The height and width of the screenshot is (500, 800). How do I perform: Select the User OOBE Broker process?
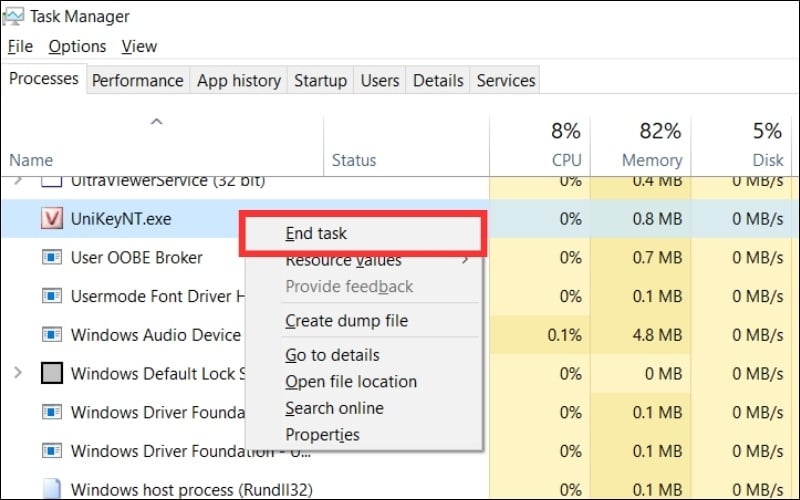pos(136,257)
